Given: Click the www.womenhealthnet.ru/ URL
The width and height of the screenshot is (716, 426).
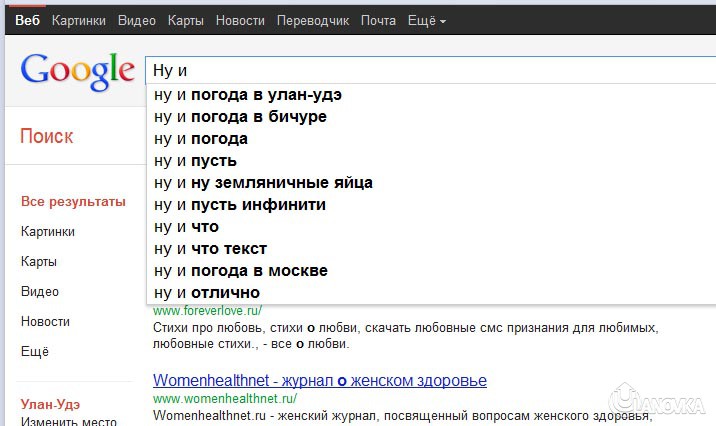Looking at the screenshot, I should point(225,399).
